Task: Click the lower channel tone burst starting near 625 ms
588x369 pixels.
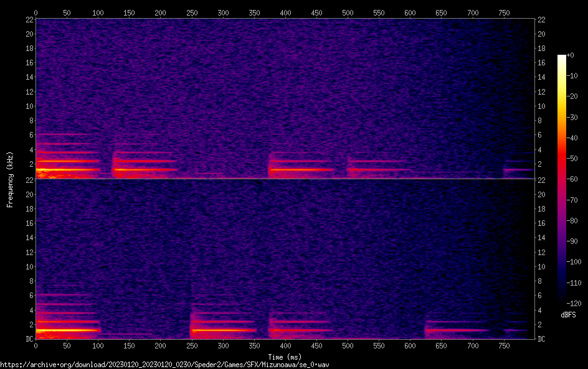Action: pyautogui.click(x=456, y=330)
